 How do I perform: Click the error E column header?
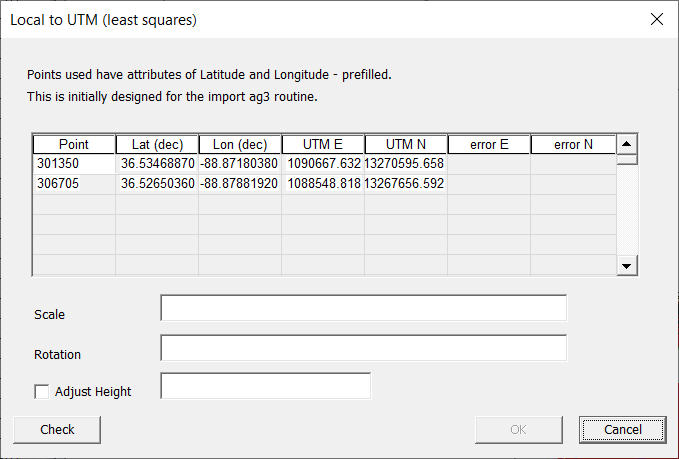tap(489, 145)
